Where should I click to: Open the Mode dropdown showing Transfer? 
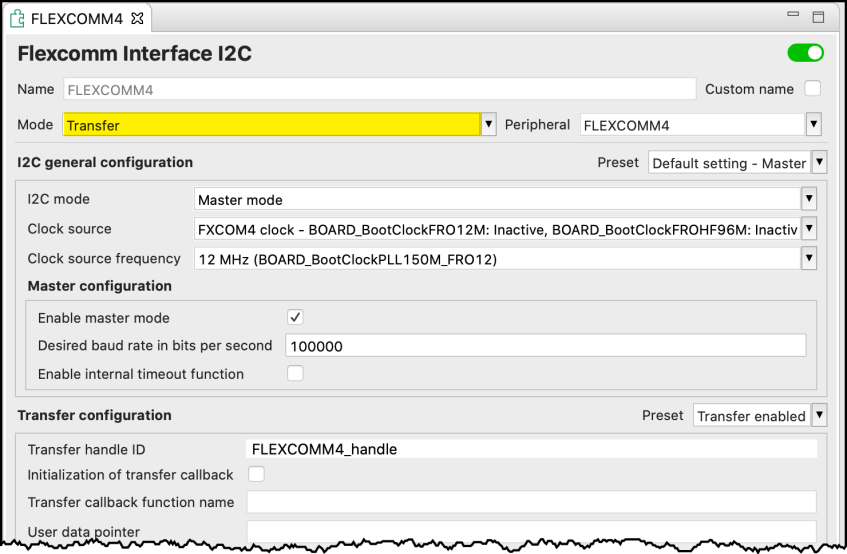click(489, 125)
